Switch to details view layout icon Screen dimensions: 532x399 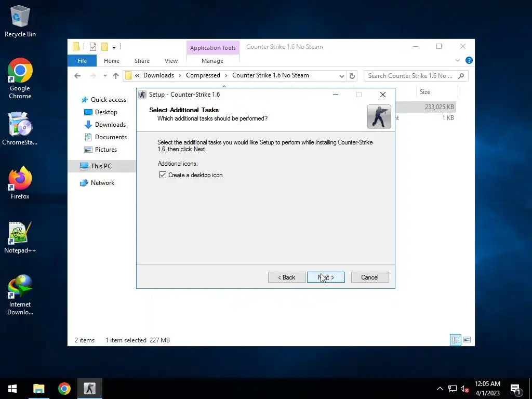point(456,340)
